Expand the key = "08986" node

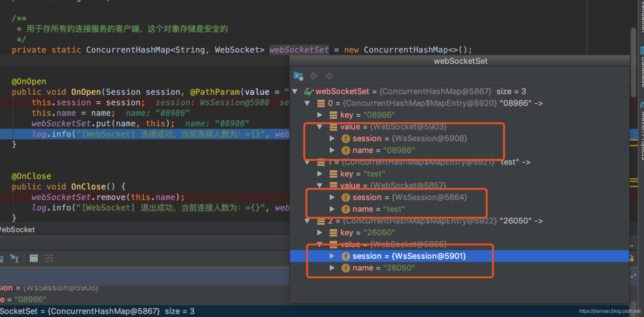320,115
